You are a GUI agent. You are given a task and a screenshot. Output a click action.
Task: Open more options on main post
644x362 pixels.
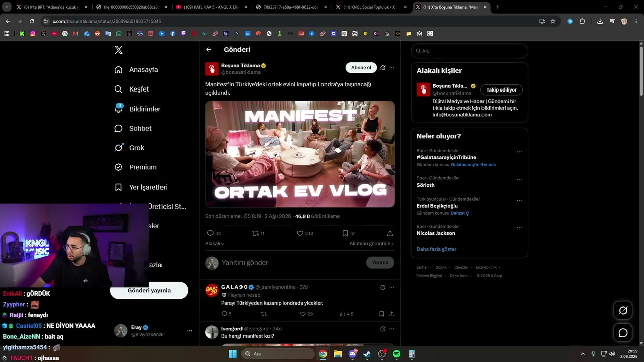[392, 68]
